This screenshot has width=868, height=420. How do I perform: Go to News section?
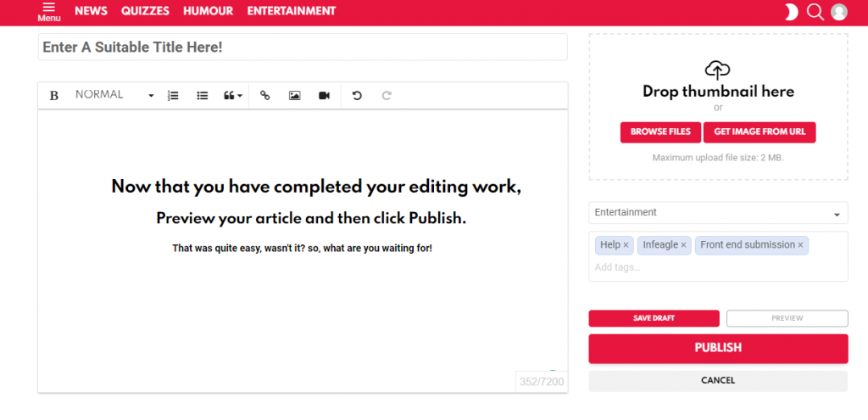point(91,11)
